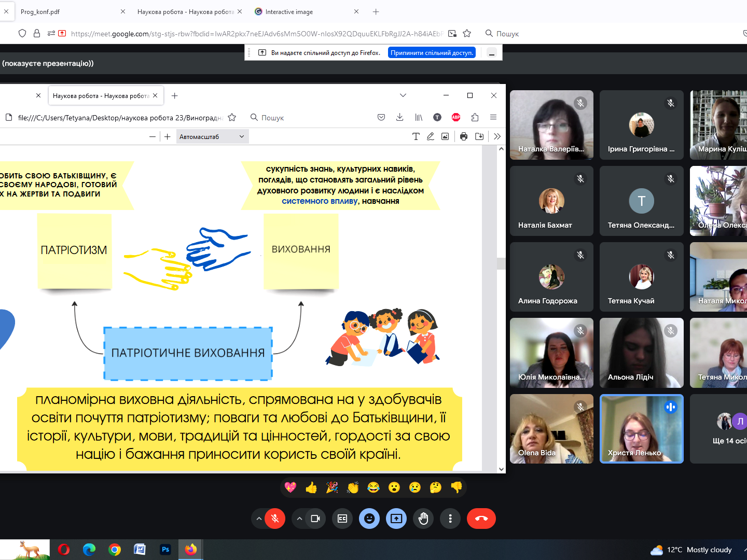Send the clapping hands reaction
Screen dimensions: 747x560
(x=353, y=487)
